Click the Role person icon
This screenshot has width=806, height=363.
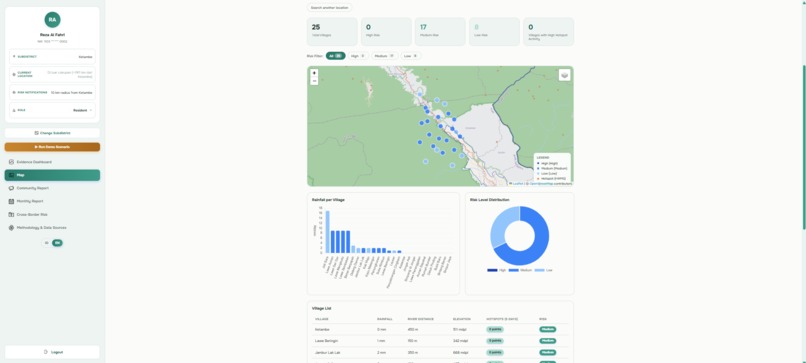pos(14,110)
